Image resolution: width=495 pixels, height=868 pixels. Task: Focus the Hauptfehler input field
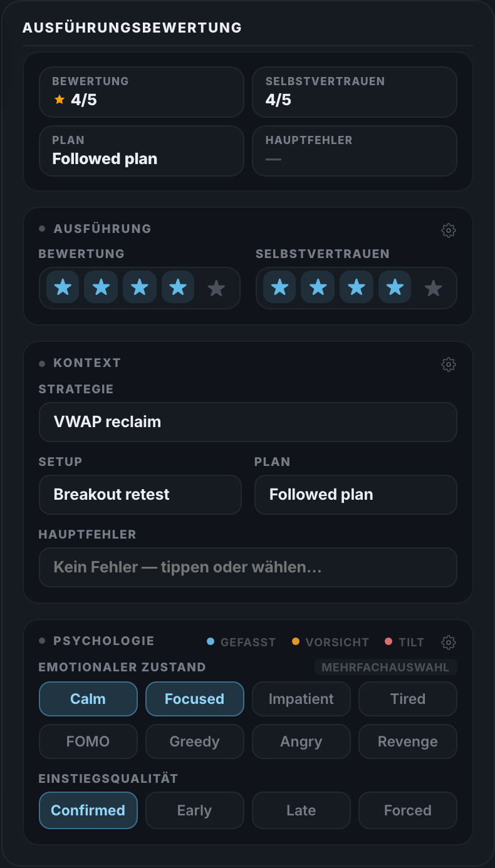pos(248,567)
